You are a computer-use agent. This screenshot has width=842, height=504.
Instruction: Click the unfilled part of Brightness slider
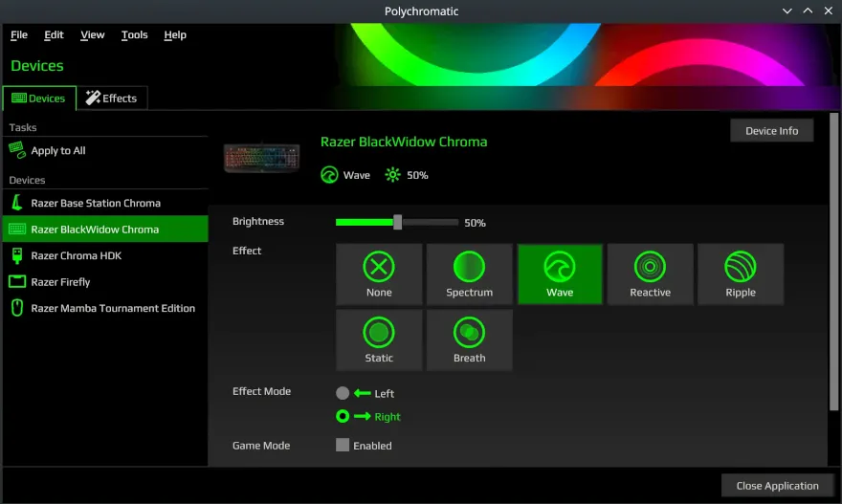pos(431,222)
